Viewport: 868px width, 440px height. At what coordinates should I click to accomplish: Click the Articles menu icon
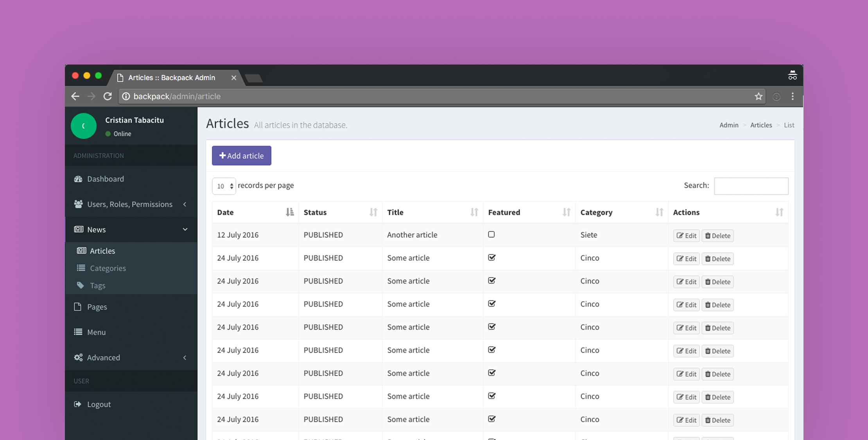(x=81, y=251)
